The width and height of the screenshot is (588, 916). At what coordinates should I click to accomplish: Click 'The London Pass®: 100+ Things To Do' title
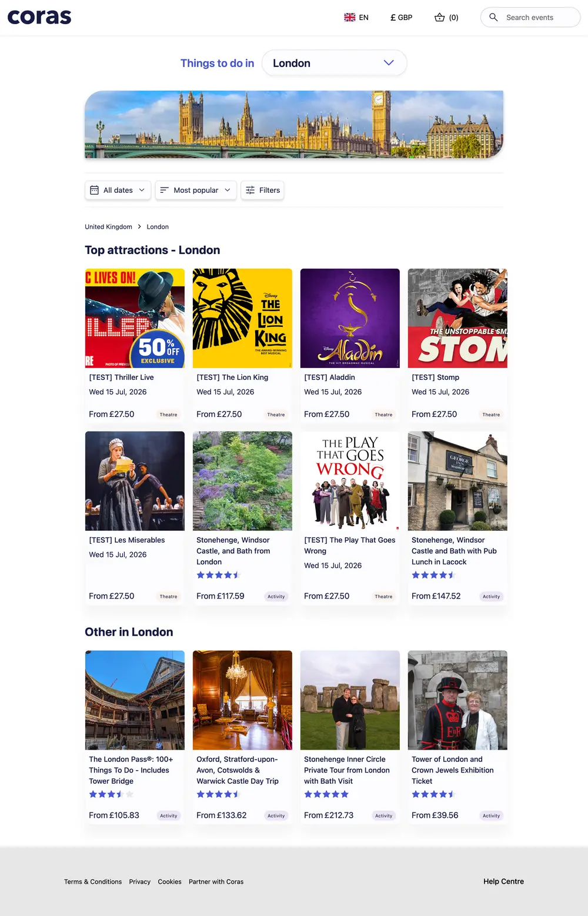pos(131,770)
